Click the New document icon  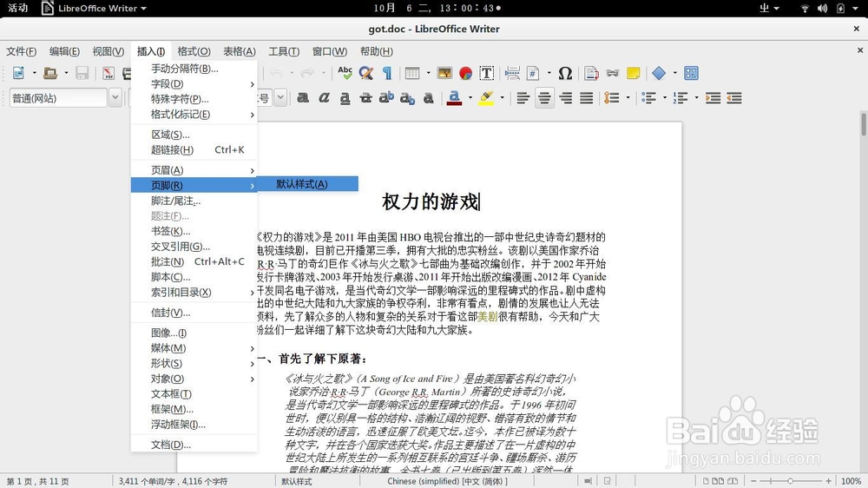[x=18, y=73]
